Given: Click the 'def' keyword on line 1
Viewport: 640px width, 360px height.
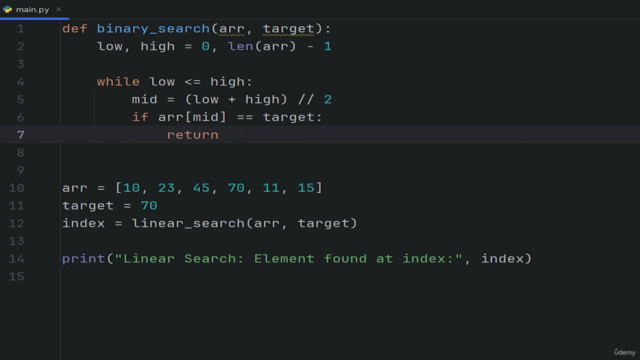Looking at the screenshot, I should (x=75, y=29).
